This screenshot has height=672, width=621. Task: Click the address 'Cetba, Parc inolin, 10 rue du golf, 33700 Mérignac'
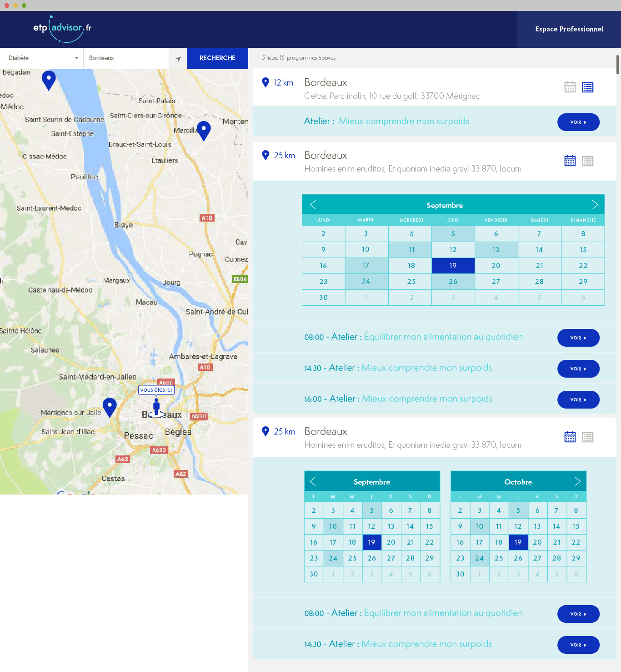(392, 96)
